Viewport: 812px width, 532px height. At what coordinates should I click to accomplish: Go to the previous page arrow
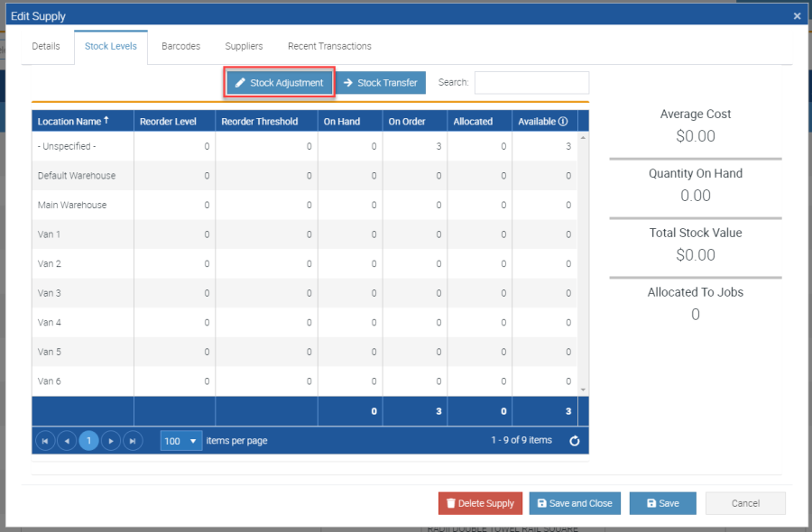(67, 441)
